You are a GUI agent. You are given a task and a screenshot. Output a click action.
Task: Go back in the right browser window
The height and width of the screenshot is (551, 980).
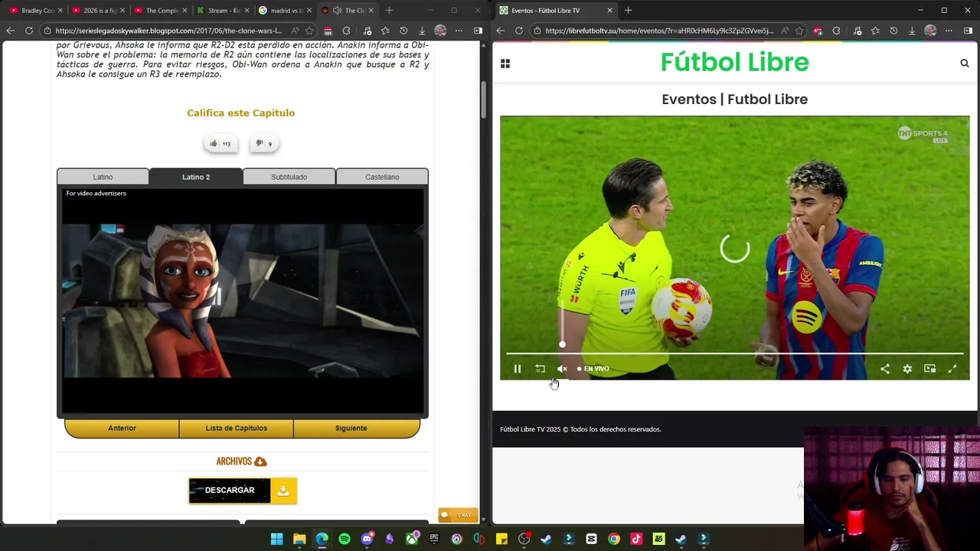point(500,31)
